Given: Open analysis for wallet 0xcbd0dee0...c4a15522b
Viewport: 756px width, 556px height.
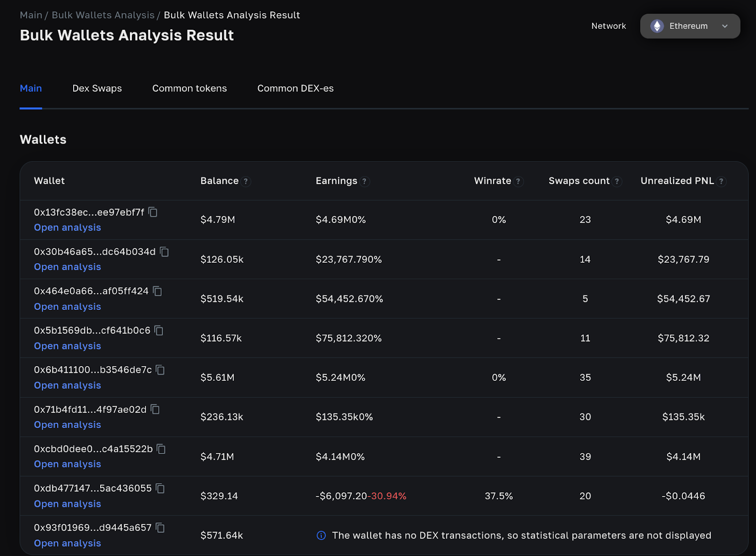Looking at the screenshot, I should point(68,464).
